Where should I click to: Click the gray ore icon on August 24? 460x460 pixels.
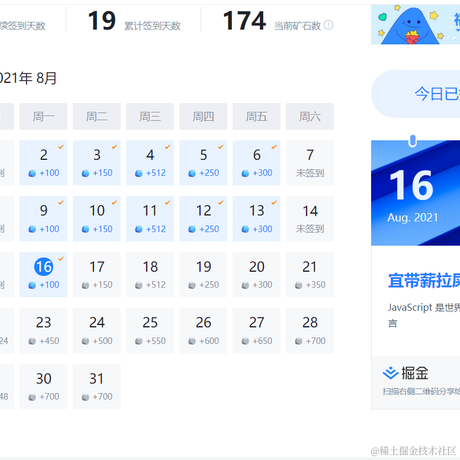click(85, 341)
